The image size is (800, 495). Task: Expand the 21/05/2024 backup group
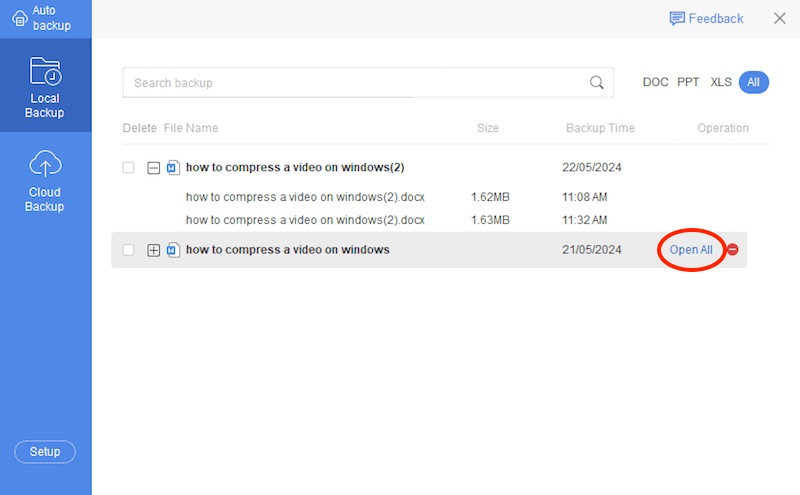coord(153,250)
